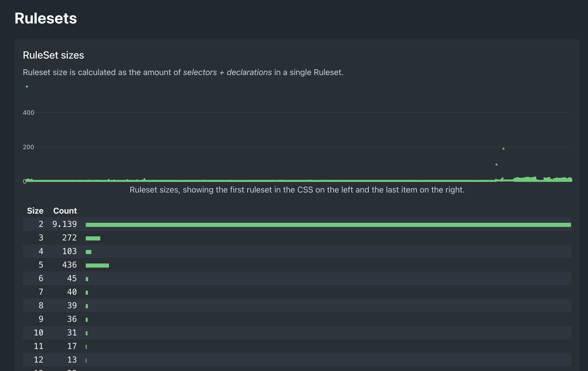This screenshot has width=588, height=371.
Task: Click the chart data point just below 100
Action: [496, 165]
